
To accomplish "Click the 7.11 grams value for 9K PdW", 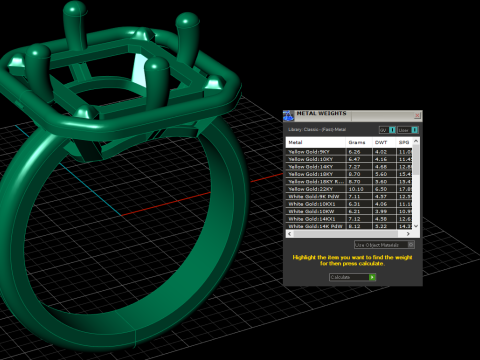I will point(354,197).
